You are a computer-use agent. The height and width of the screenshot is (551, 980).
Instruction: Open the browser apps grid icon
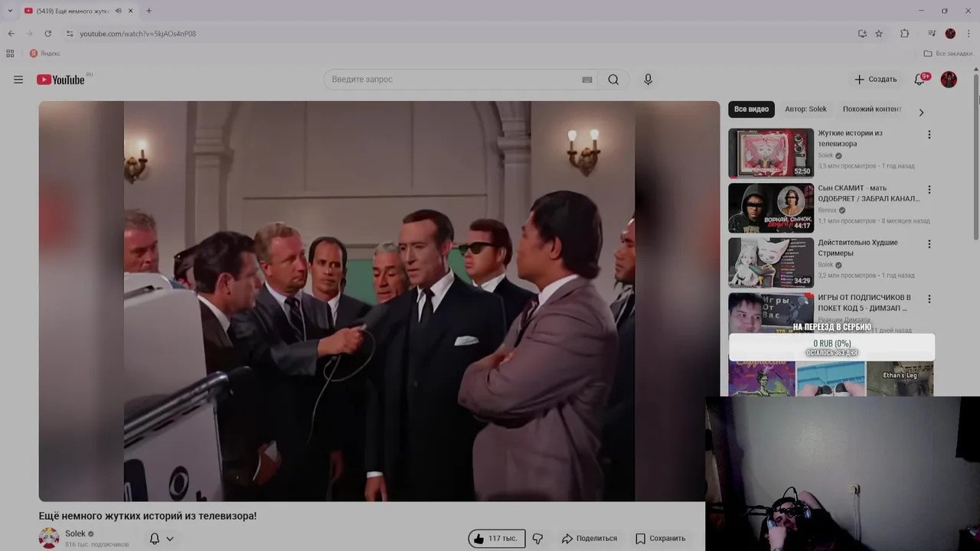[10, 54]
